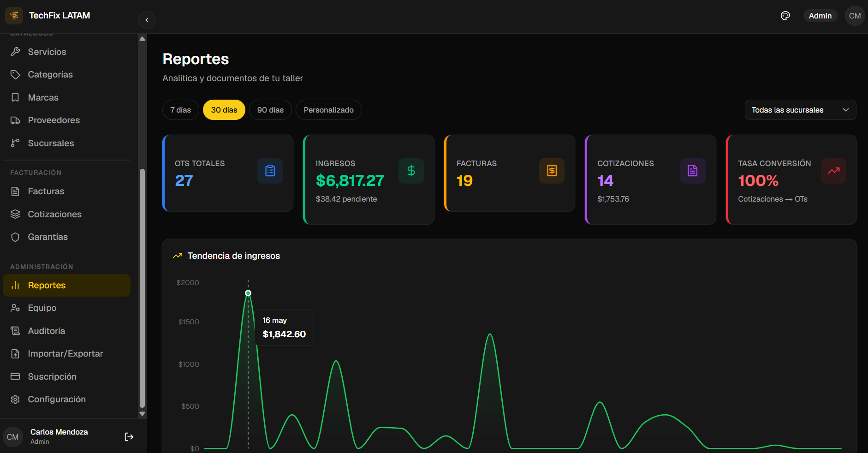Click the Sucursales branch icon

[15, 143]
